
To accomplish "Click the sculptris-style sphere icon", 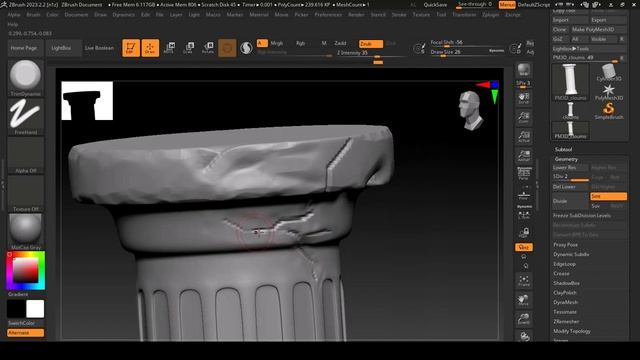I will (246, 48).
